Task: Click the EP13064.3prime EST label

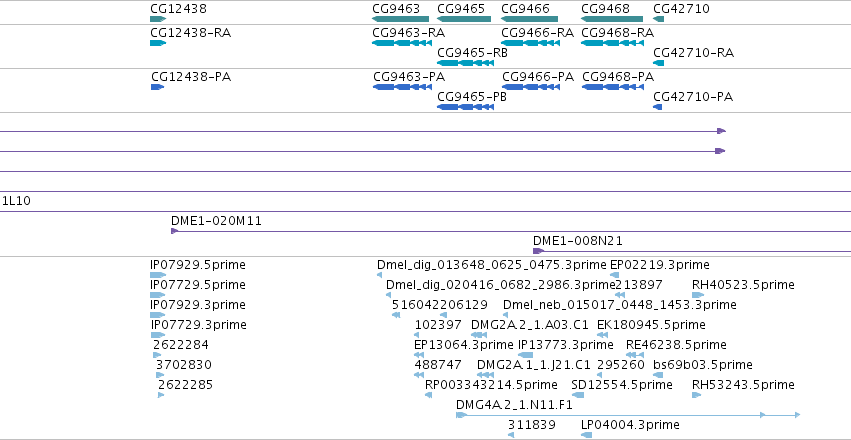Action: pos(463,345)
